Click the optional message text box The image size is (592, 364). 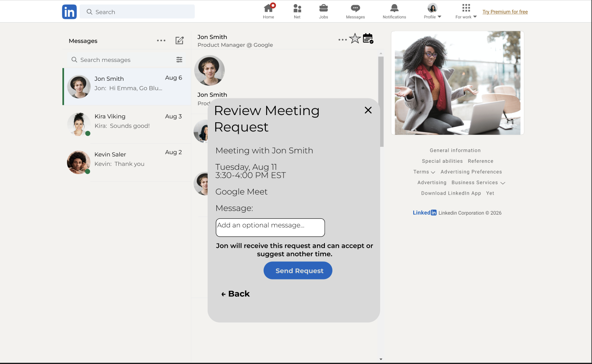click(x=270, y=228)
